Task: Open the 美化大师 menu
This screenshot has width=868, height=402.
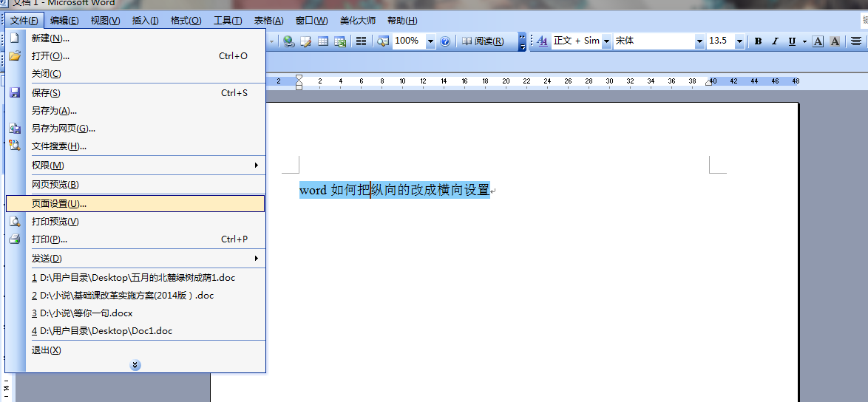Action: (358, 21)
